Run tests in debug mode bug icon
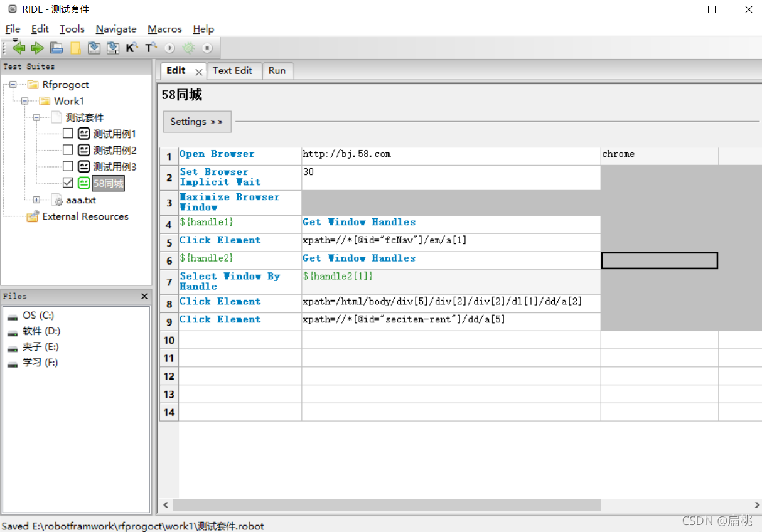Screen dimensions: 762x532 (188, 48)
